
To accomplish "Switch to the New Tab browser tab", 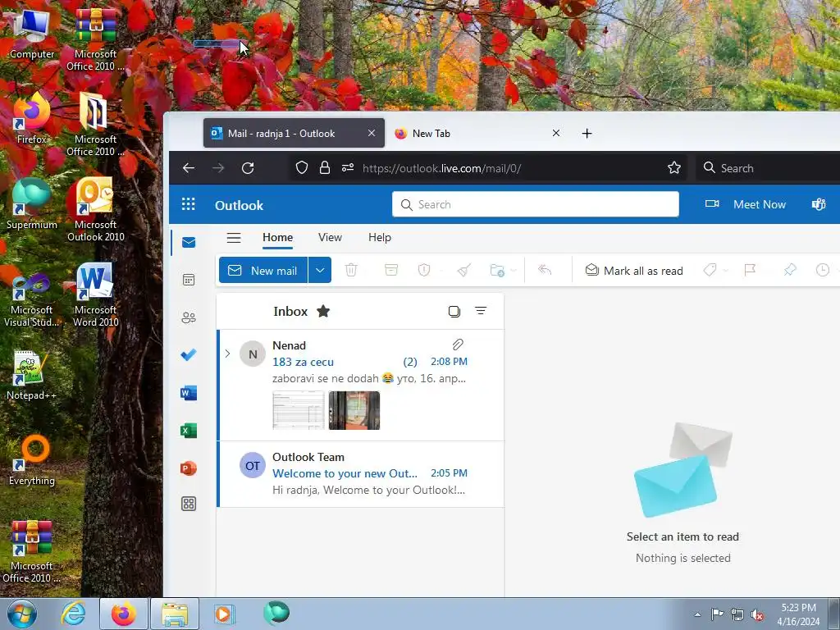I will [x=476, y=134].
